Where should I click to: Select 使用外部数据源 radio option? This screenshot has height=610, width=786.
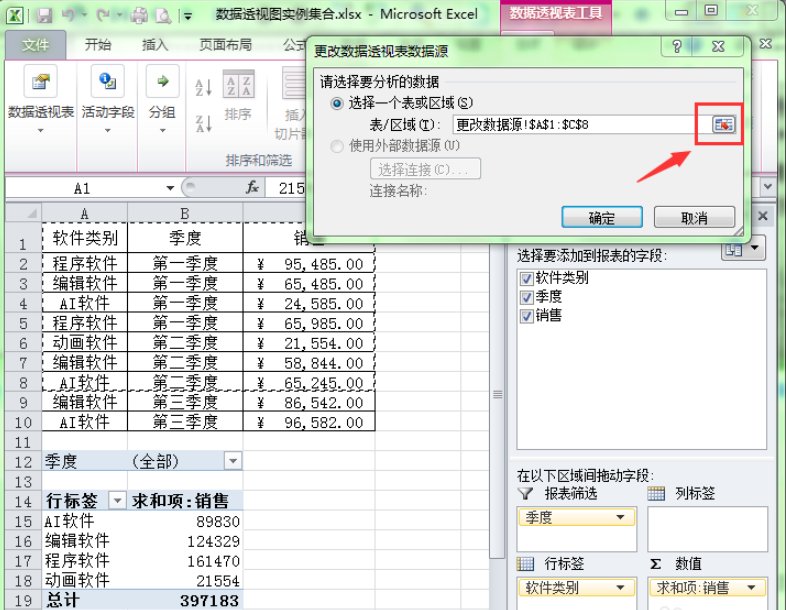337,146
